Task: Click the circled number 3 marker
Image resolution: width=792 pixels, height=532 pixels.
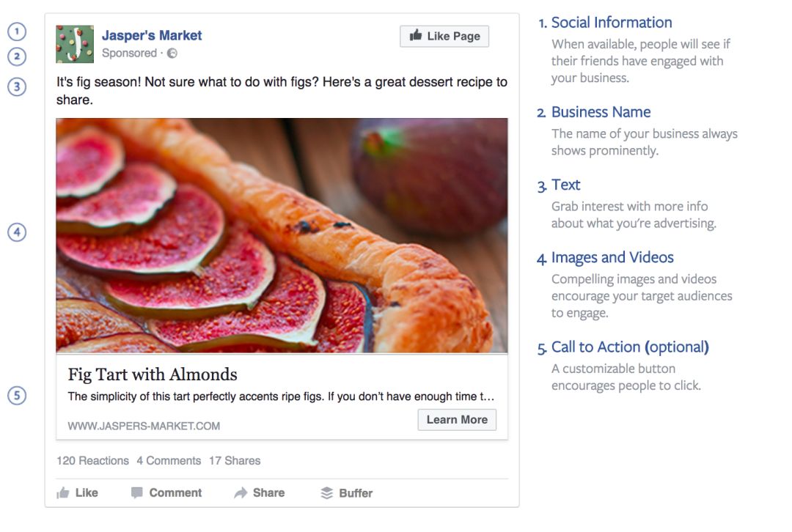Action: (17, 86)
